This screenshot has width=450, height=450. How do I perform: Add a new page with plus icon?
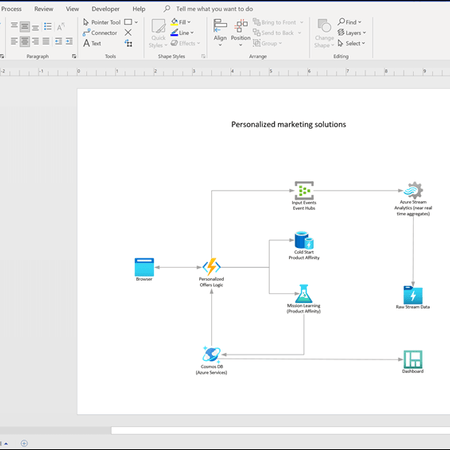tap(24, 443)
